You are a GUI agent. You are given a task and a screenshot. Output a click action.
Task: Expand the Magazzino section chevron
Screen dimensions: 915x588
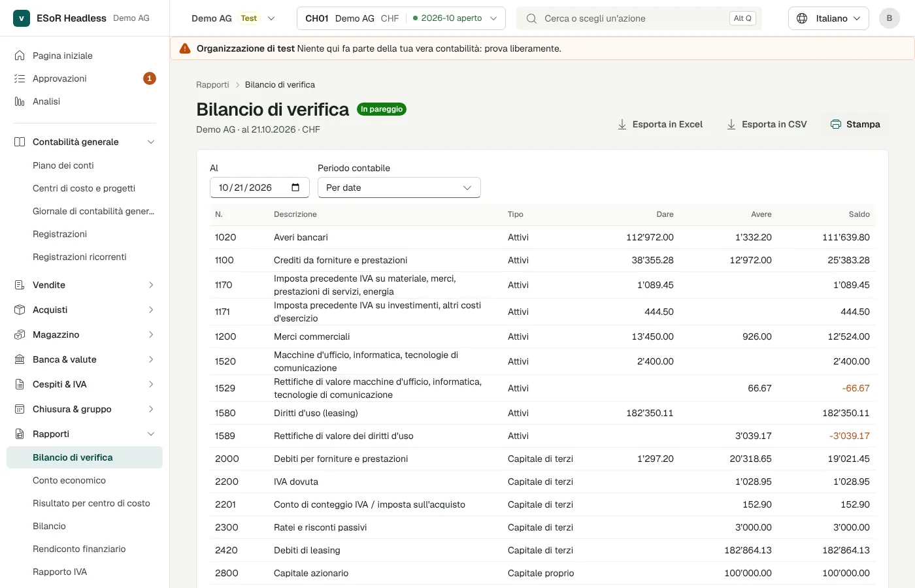click(151, 335)
